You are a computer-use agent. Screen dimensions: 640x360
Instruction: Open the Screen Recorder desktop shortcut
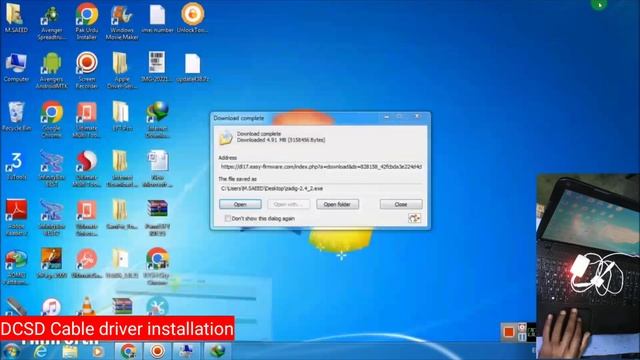coord(87,70)
